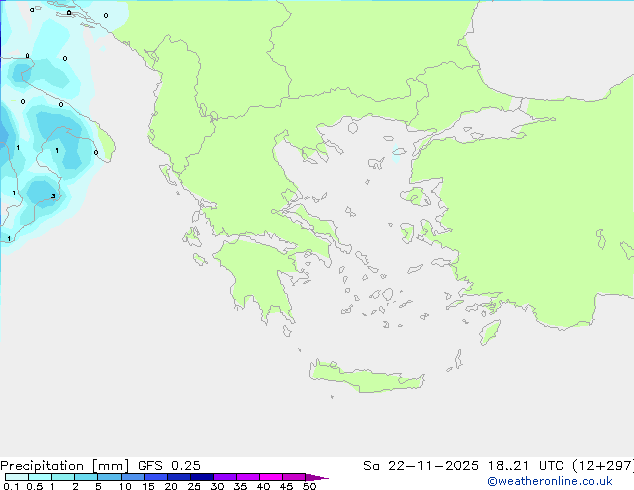Click the legend label '35'
Viewport: 634px width, 490px height.
[x=240, y=486]
